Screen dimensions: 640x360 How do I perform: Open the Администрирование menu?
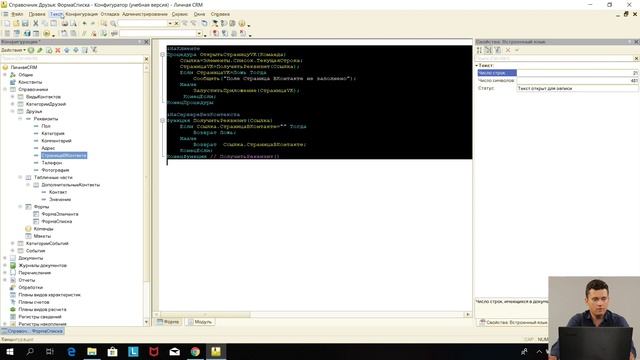coord(145,14)
